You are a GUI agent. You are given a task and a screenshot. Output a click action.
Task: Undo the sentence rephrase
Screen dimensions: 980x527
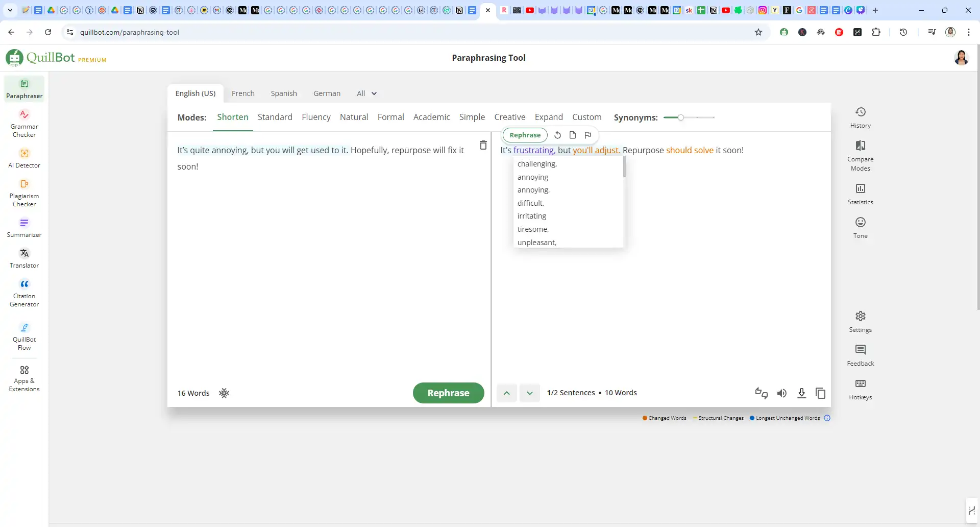(x=557, y=135)
